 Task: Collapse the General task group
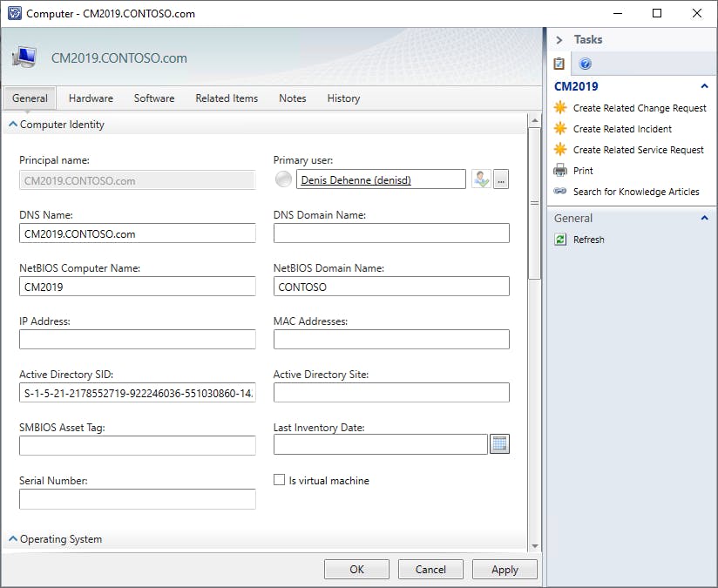click(705, 218)
